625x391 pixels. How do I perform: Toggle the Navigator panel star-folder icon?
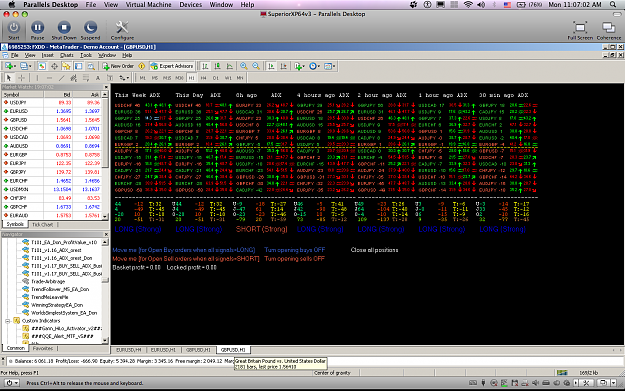pyautogui.click(x=66, y=66)
